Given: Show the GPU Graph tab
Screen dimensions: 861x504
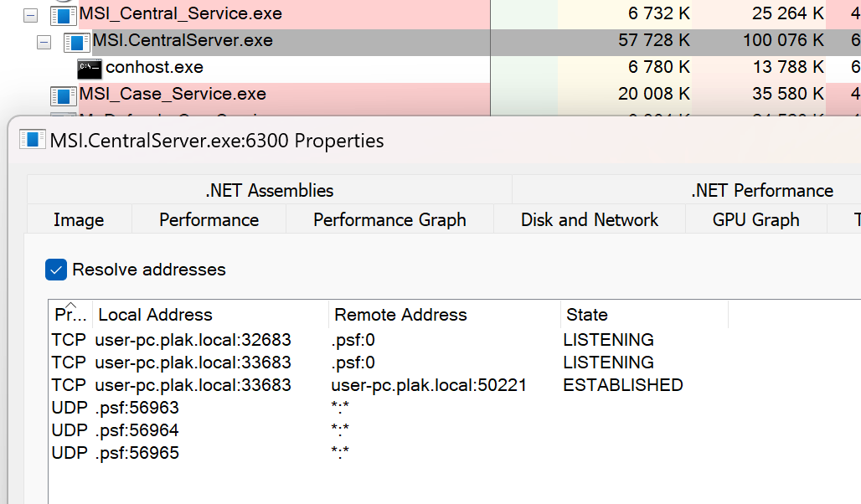Looking at the screenshot, I should (x=755, y=219).
